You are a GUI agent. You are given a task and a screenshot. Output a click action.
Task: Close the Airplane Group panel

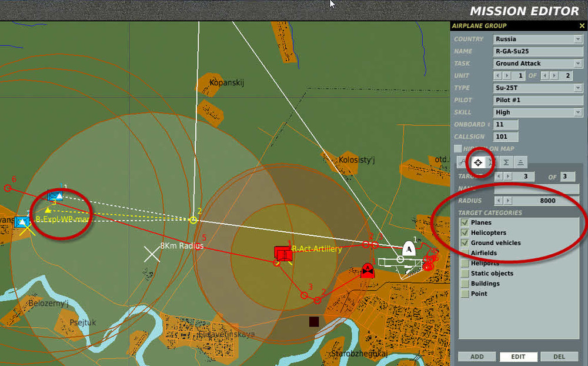click(x=582, y=25)
